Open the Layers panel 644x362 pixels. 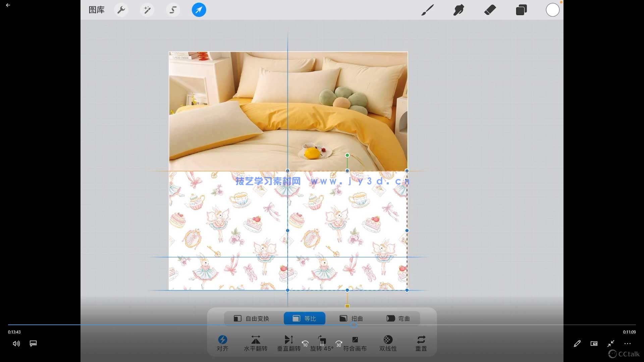(521, 10)
